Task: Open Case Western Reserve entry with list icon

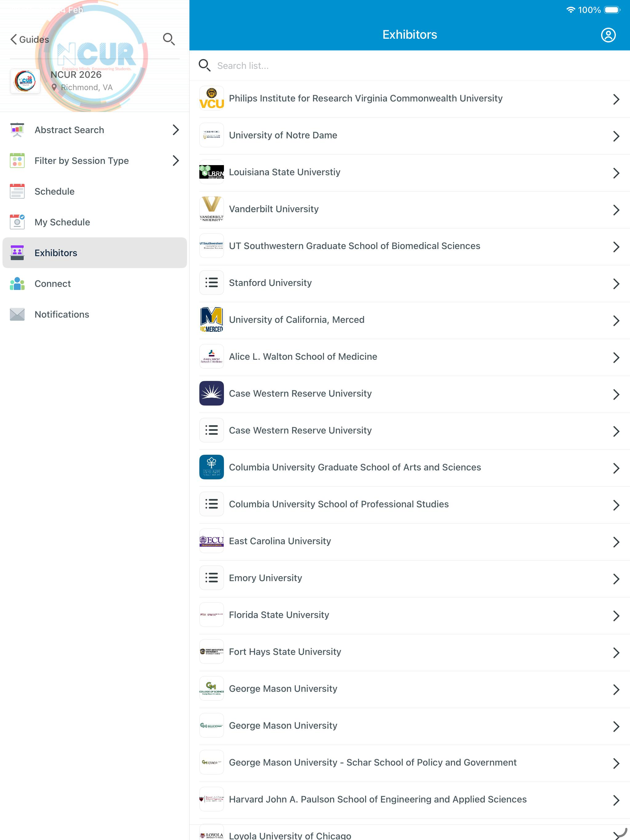Action: pyautogui.click(x=410, y=431)
